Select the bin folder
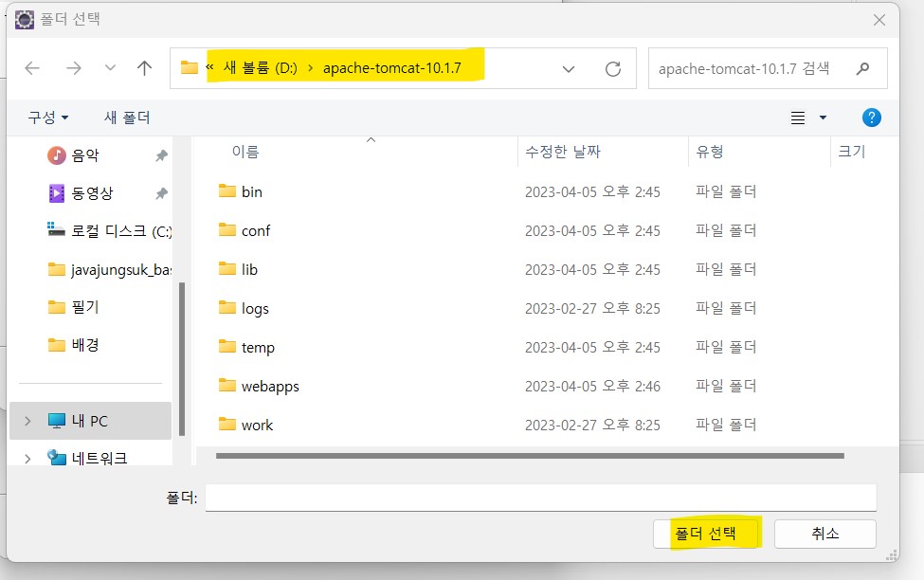The width and height of the screenshot is (924, 580). [x=252, y=191]
